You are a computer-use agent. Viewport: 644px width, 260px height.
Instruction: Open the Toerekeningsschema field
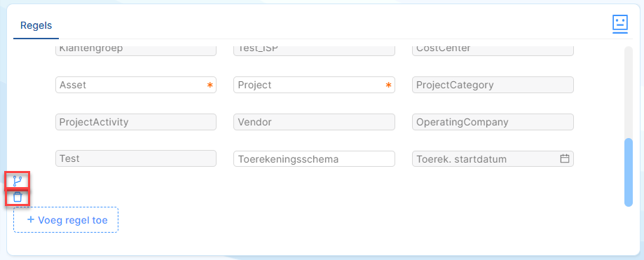(314, 159)
